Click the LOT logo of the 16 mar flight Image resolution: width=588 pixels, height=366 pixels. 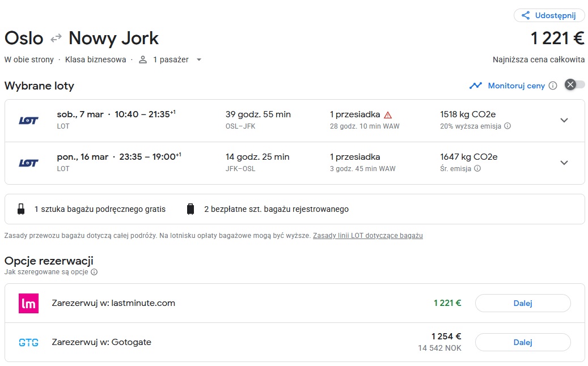click(28, 163)
